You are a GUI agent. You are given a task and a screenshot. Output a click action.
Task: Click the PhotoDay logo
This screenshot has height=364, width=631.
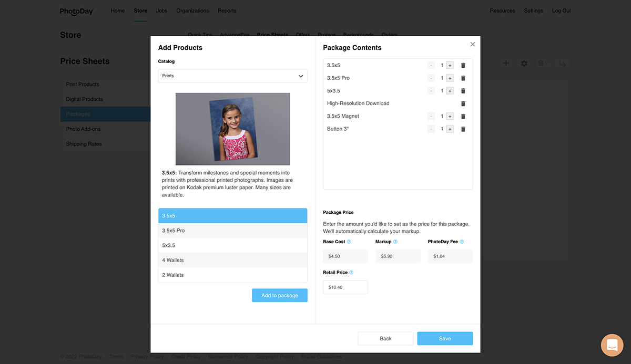[x=77, y=11]
